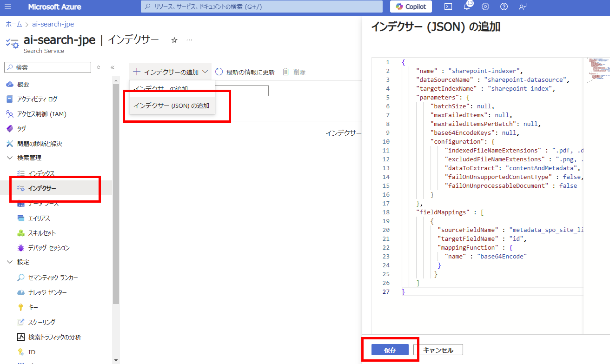Click the 保存 button
This screenshot has height=364, width=610.
[x=390, y=350]
